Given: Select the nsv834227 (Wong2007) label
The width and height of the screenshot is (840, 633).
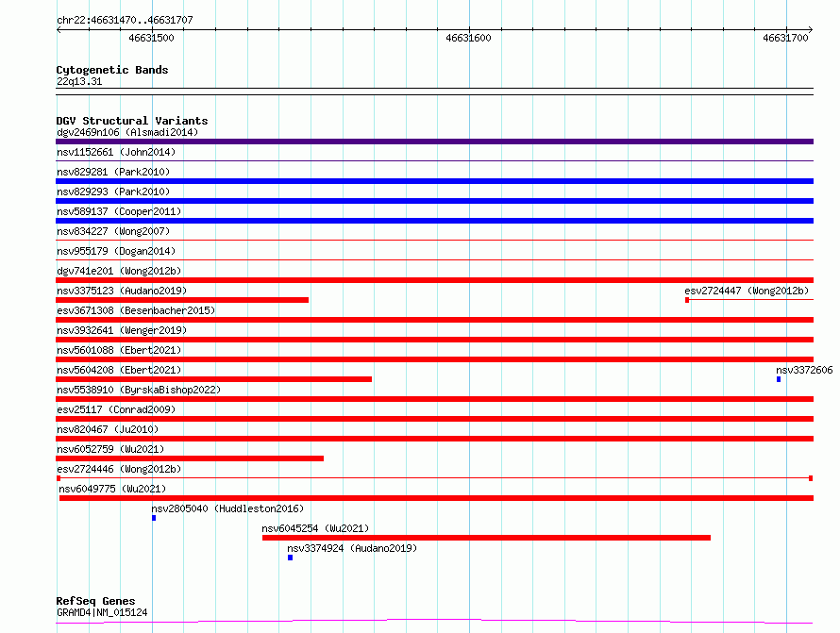Looking at the screenshot, I should coord(113,231).
